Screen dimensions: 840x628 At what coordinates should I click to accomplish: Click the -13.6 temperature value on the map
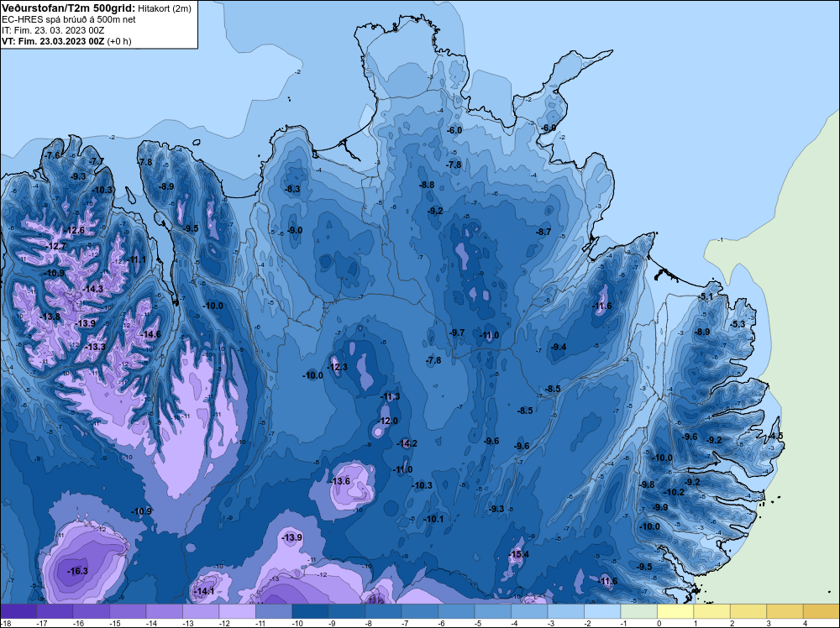(x=339, y=481)
